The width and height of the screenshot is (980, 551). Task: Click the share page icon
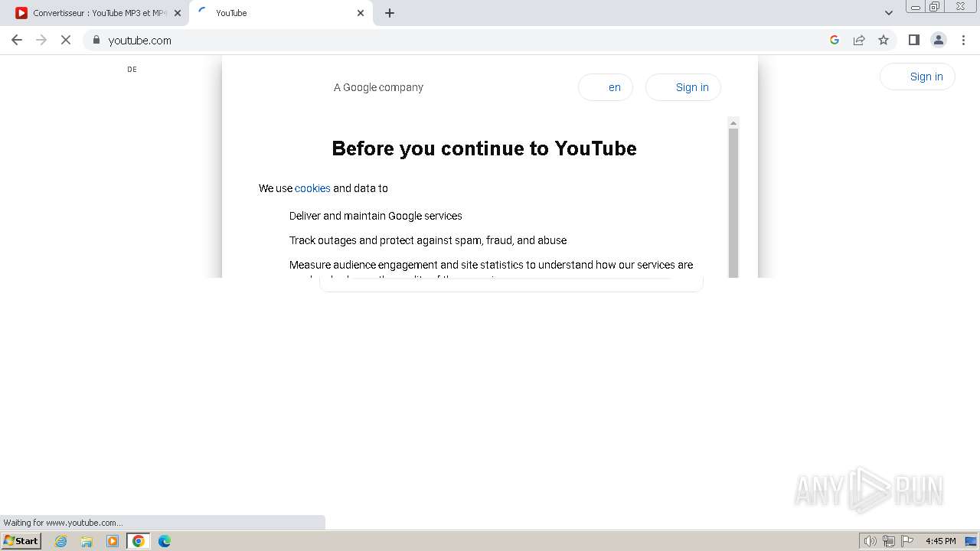point(859,40)
